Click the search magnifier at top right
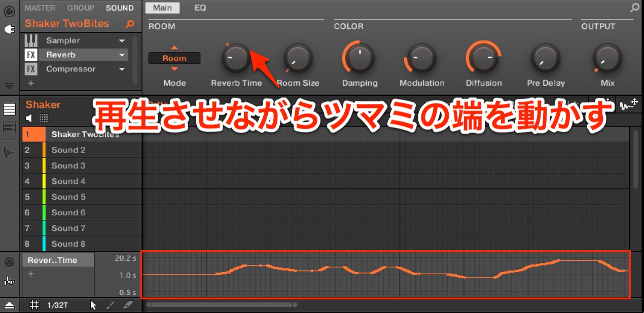Viewport: 644px width, 313px height. click(x=635, y=8)
